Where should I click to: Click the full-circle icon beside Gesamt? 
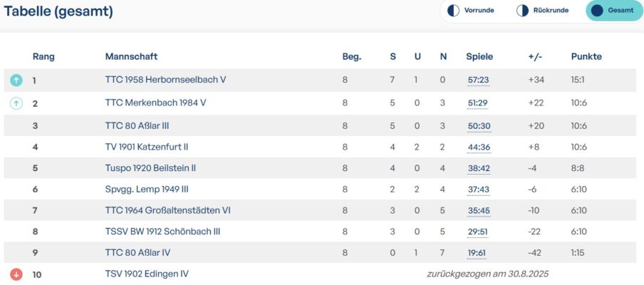click(x=597, y=11)
